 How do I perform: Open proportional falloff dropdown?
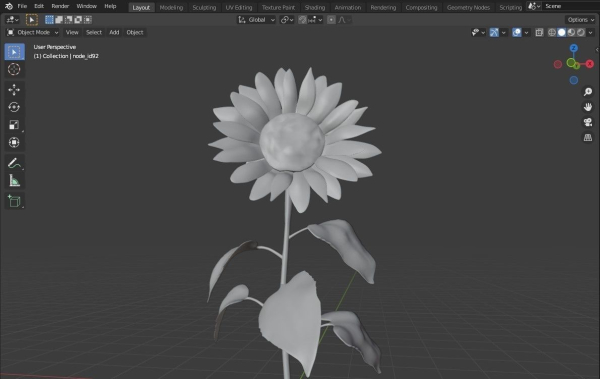pyautogui.click(x=344, y=20)
